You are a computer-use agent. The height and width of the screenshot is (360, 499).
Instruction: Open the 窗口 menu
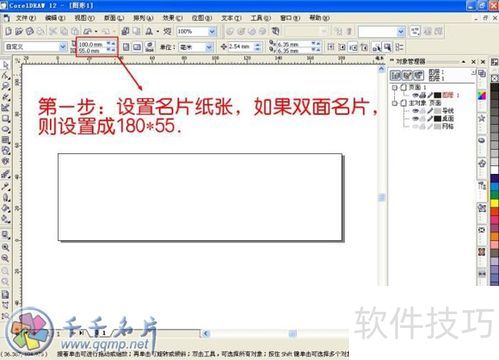point(290,18)
